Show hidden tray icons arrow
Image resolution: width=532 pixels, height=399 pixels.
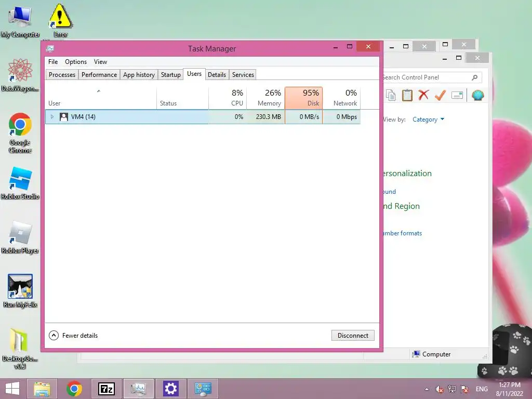coord(427,389)
